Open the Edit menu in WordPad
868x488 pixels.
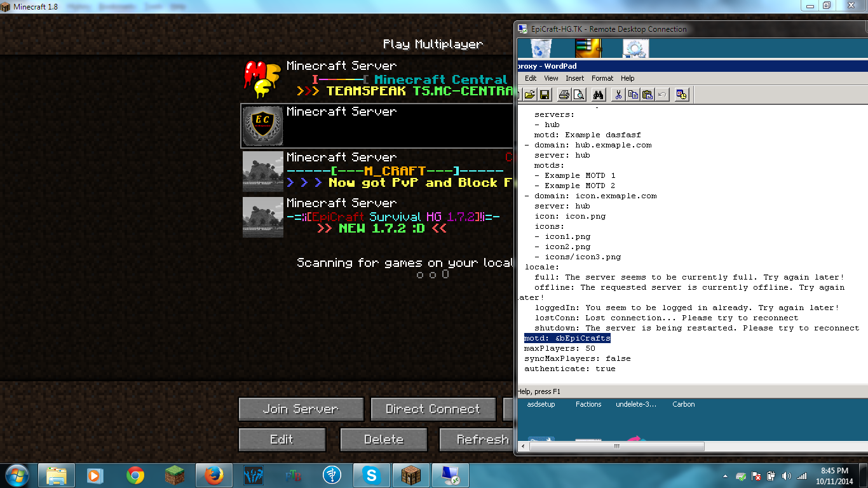[531, 78]
